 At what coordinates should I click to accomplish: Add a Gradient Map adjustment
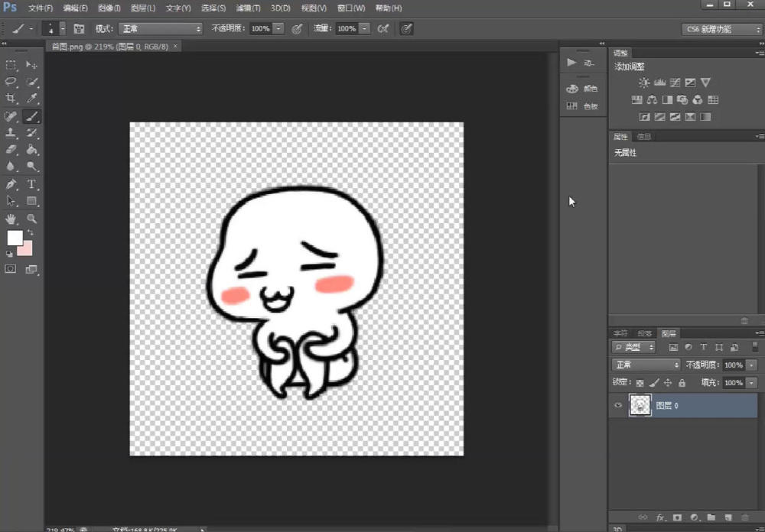click(705, 117)
